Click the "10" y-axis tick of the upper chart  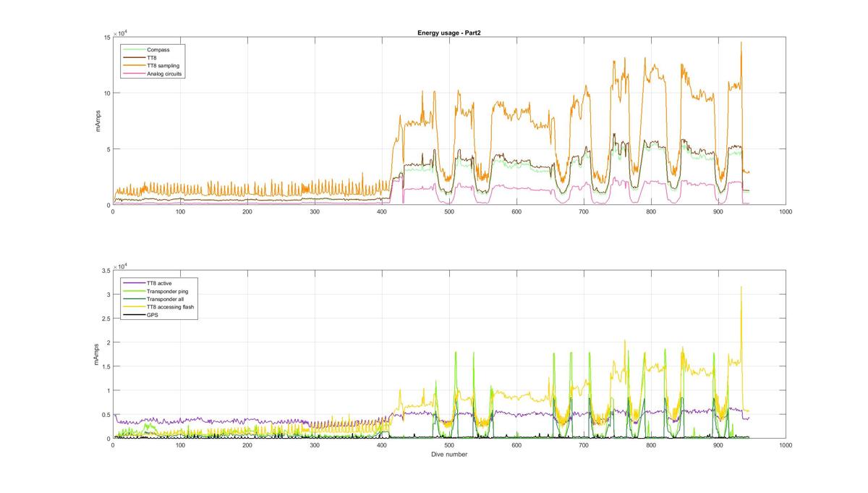click(106, 93)
